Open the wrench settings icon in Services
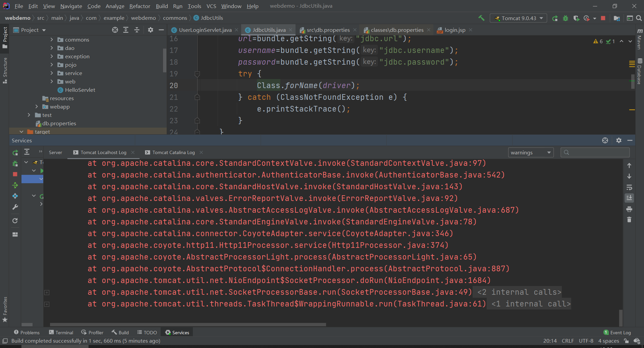Screen dimensions: 644x348 pyautogui.click(x=15, y=207)
